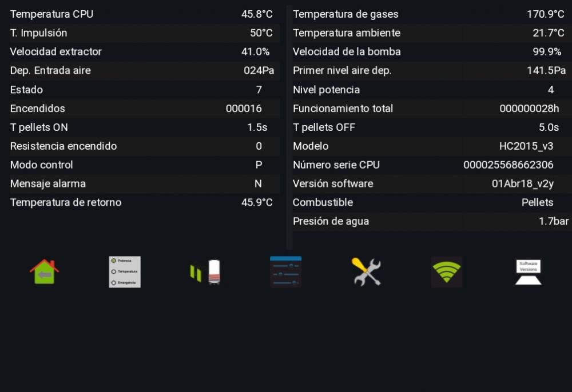Open the sliders settings panel icon

pyautogui.click(x=285, y=272)
